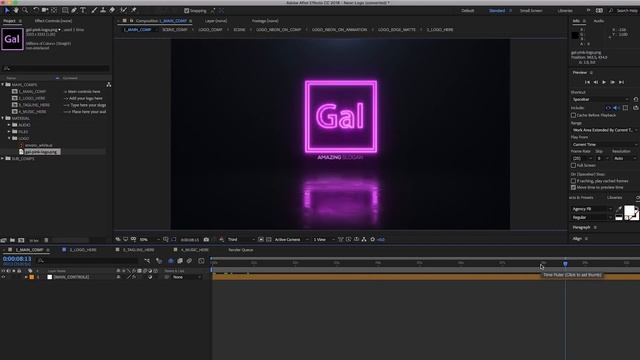
Task: Open the parent None dropdown for MAIN_CONTROLS
Action: pyautogui.click(x=187, y=277)
